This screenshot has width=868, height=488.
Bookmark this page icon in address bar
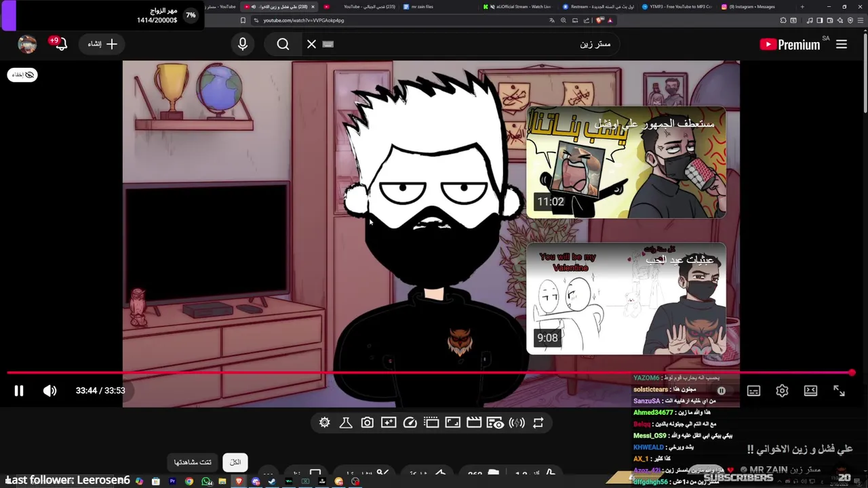tap(243, 20)
